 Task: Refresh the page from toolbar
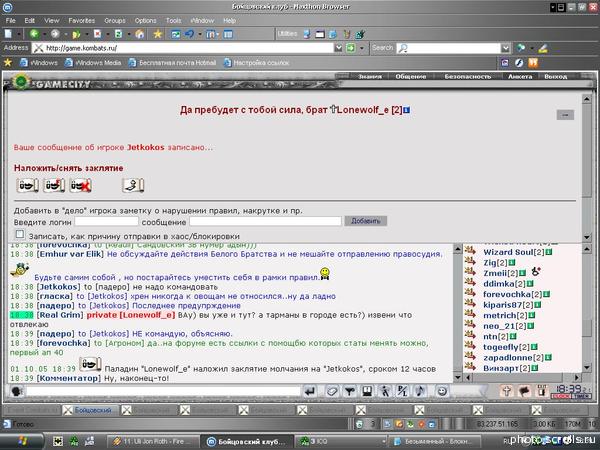119,34
